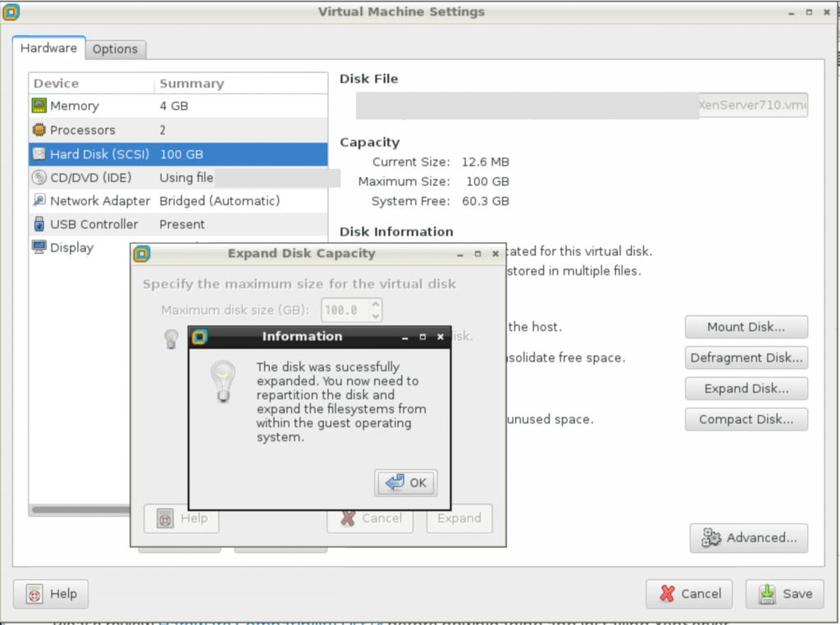This screenshot has height=625, width=840.
Task: Open Expand Disk... utility
Action: tap(746, 388)
